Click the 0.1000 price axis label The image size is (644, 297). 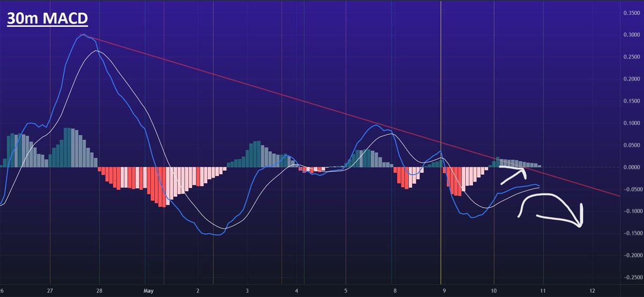[632, 123]
